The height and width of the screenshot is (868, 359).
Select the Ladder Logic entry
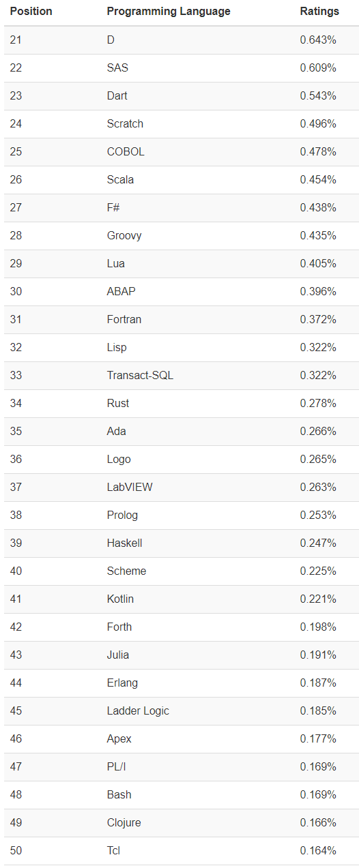(x=182, y=711)
